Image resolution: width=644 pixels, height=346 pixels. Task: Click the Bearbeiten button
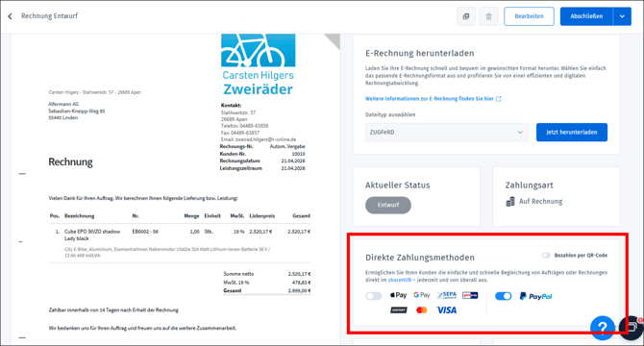[529, 16]
